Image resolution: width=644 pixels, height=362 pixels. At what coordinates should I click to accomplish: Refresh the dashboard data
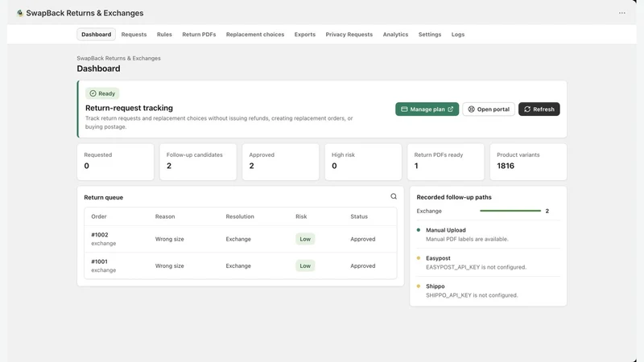539,109
